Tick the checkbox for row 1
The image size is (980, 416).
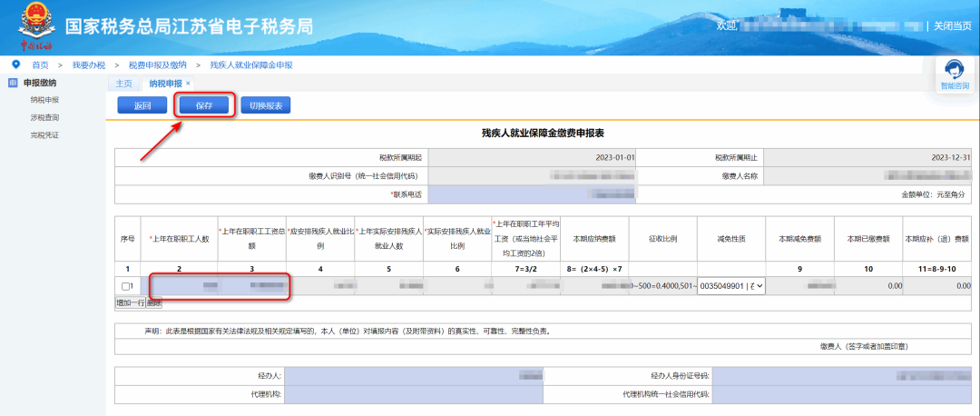tap(125, 286)
